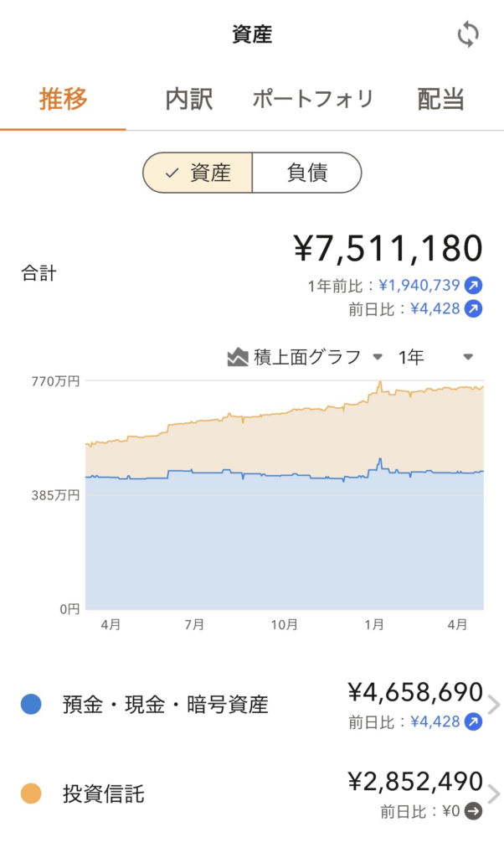504x858 pixels.
Task: Tap the ¥4,428 total day-over-day link
Action: coord(435,309)
